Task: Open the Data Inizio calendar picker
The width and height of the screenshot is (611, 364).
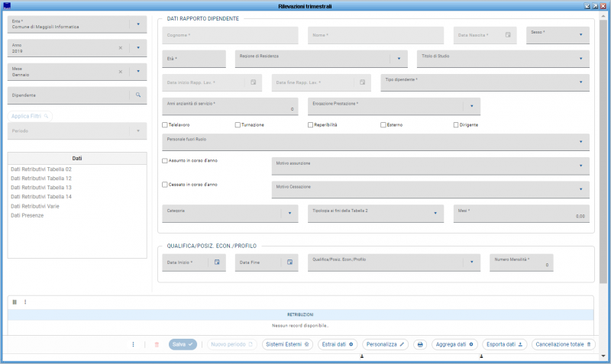Action: pyautogui.click(x=217, y=263)
